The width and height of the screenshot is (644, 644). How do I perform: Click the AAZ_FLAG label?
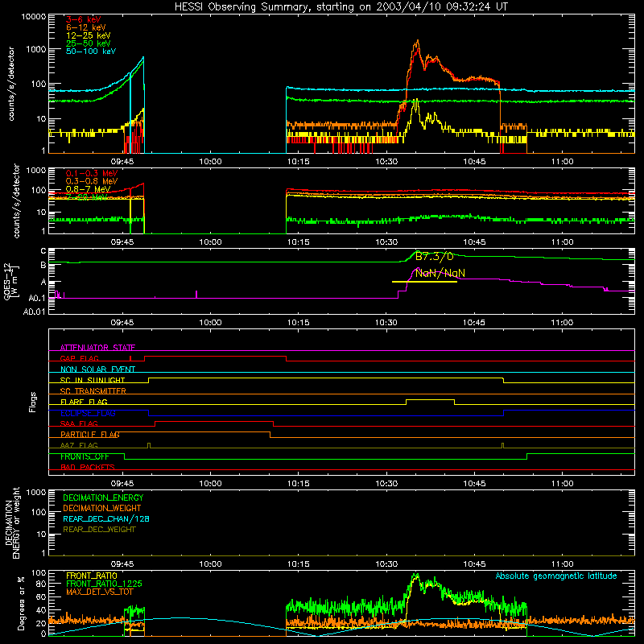pos(79,445)
